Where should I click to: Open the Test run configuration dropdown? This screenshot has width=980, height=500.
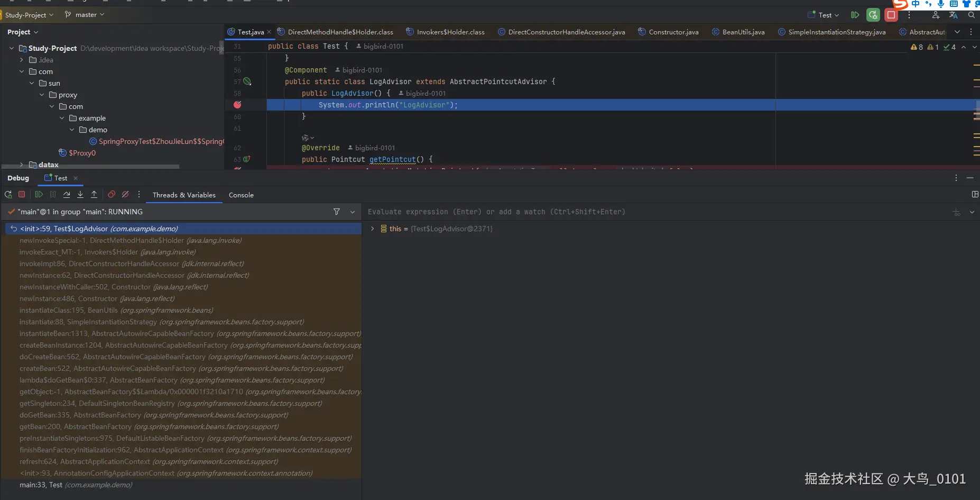[824, 15]
